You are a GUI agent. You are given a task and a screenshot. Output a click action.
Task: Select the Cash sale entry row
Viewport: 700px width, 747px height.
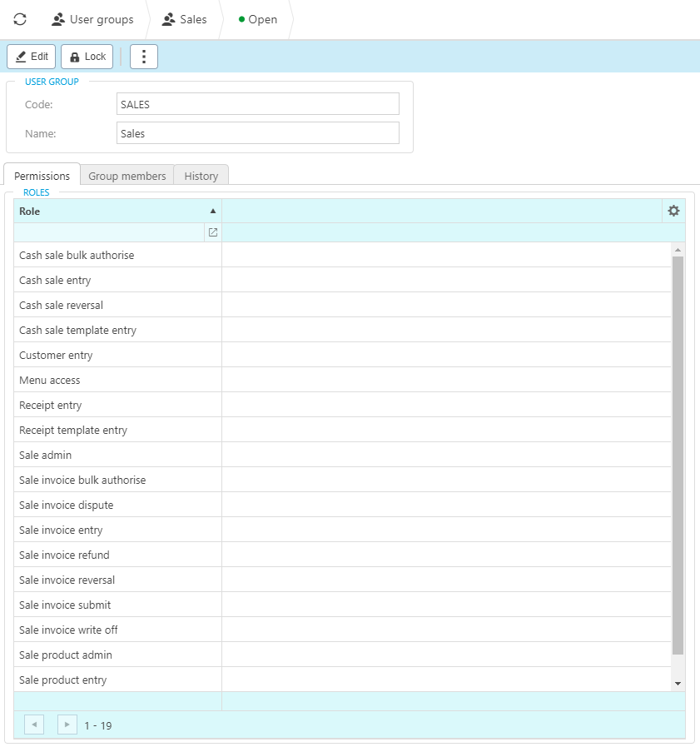coord(342,280)
